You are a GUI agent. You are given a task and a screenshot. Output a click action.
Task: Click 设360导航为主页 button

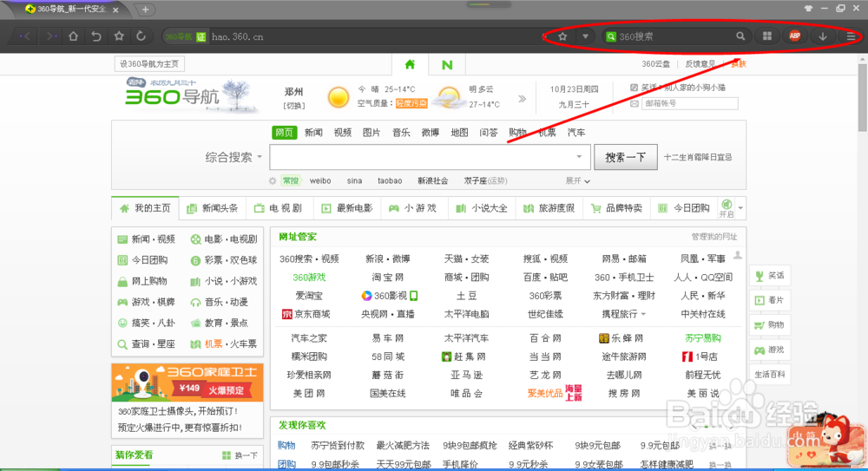pos(149,63)
